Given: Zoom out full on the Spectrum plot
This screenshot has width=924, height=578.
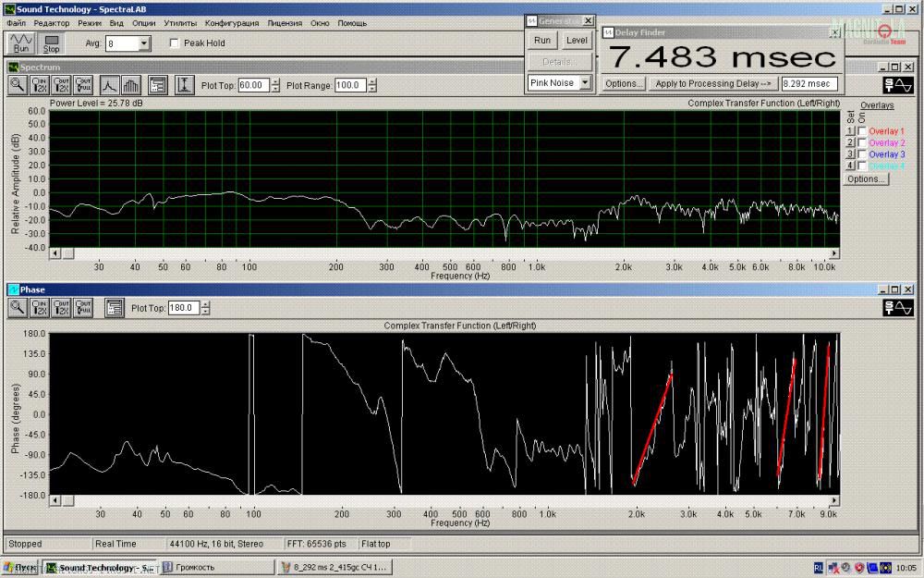Looking at the screenshot, I should pos(83,85).
